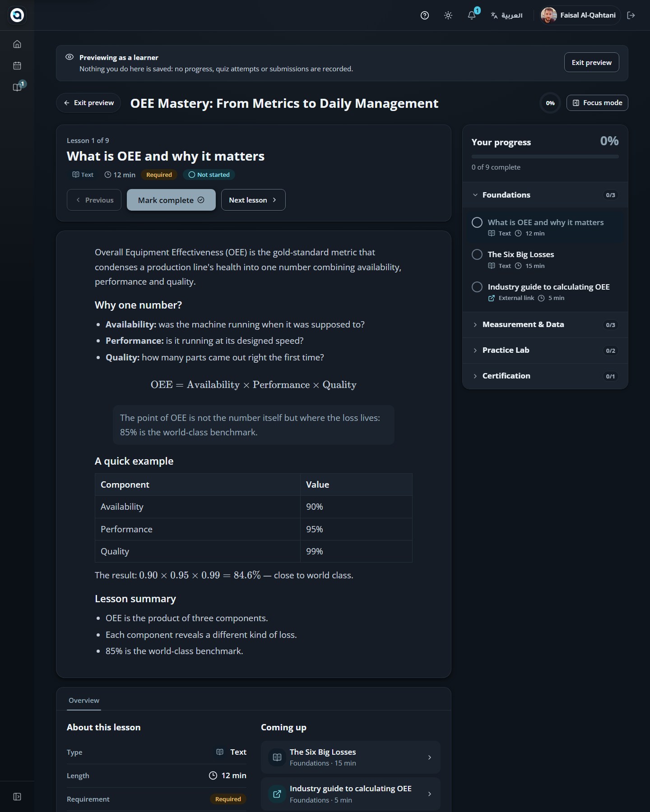The width and height of the screenshot is (650, 812).
Task: Switch language to العربية
Action: [506, 15]
